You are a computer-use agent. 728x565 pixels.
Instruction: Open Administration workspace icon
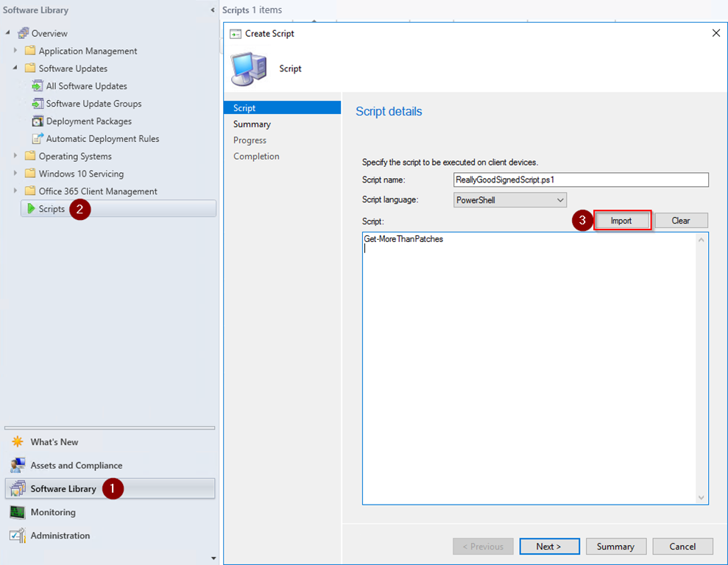click(x=18, y=536)
